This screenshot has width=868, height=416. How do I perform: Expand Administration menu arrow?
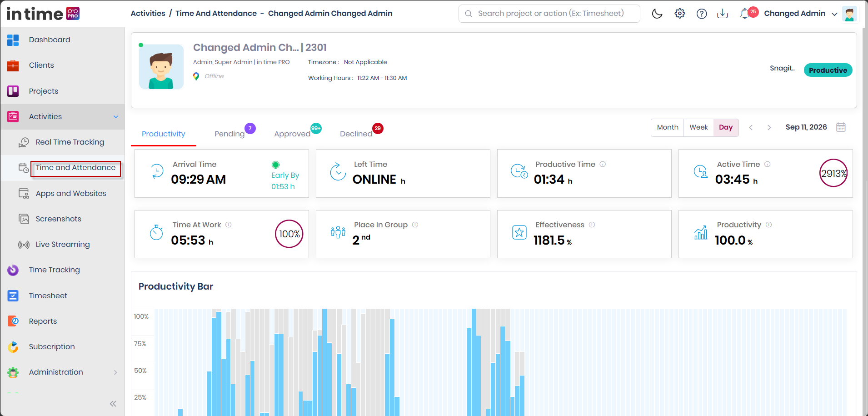click(x=115, y=372)
